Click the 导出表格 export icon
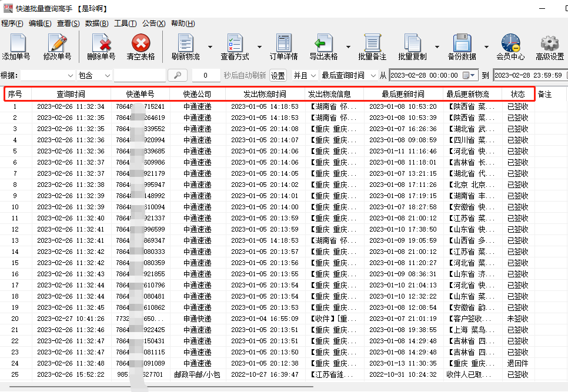 pos(323,46)
